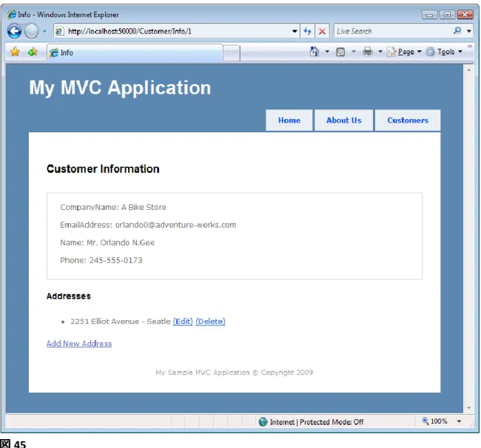Expand the zoom level dropdown arrow
The height and width of the screenshot is (448, 481).
click(x=459, y=421)
